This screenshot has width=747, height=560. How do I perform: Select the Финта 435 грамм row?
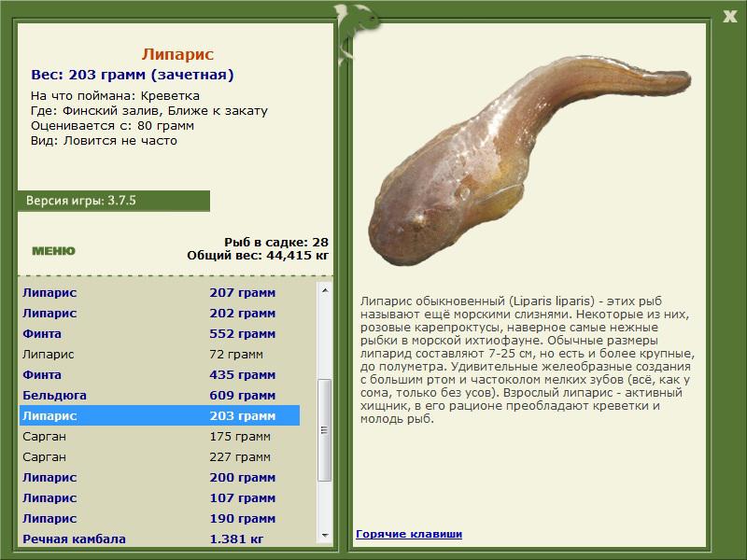pos(160,375)
